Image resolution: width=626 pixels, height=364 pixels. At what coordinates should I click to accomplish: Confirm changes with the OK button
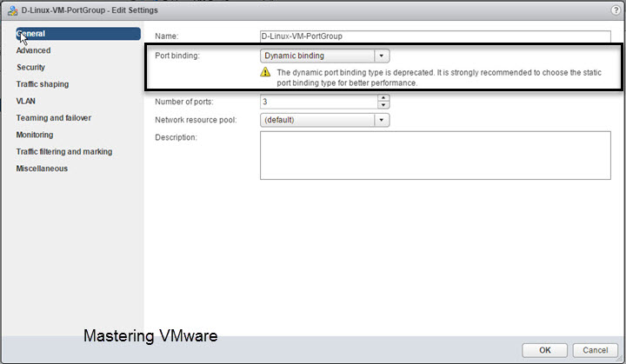544,350
